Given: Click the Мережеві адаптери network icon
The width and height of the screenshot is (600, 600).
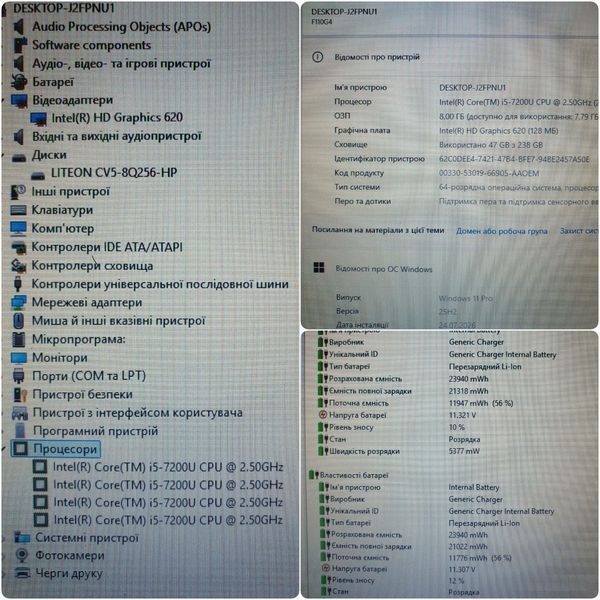Looking at the screenshot, I should [18, 302].
